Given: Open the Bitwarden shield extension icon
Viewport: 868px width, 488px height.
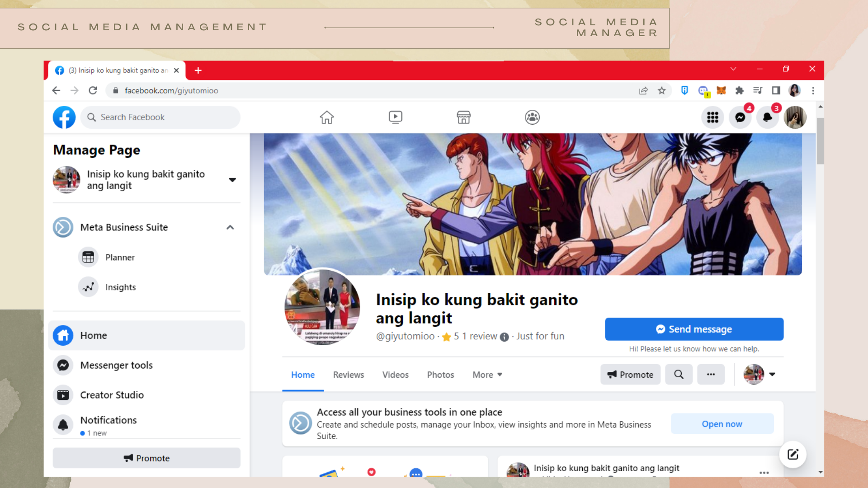Looking at the screenshot, I should point(684,90).
